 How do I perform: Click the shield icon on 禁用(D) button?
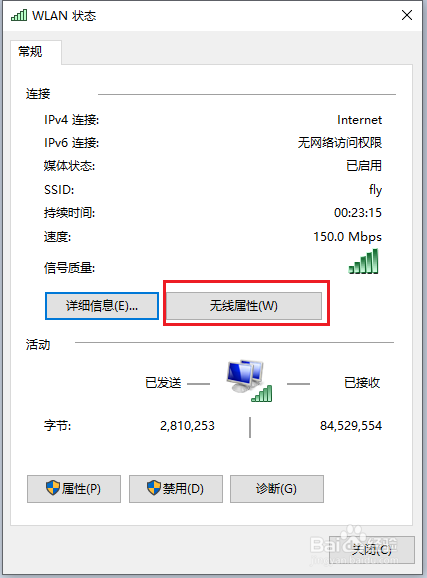click(x=154, y=488)
